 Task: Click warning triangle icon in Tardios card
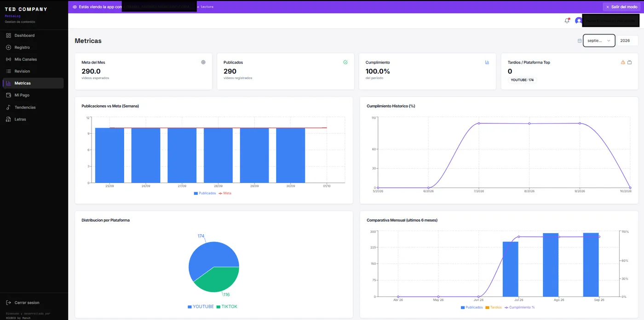click(x=623, y=62)
